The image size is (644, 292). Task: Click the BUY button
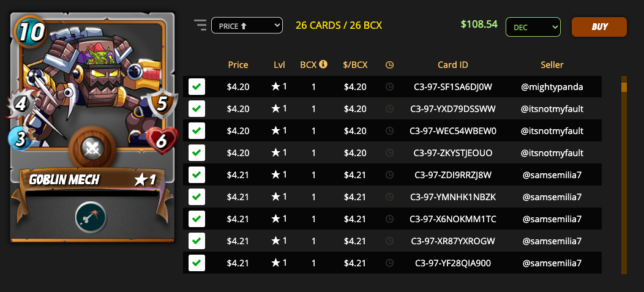click(599, 27)
